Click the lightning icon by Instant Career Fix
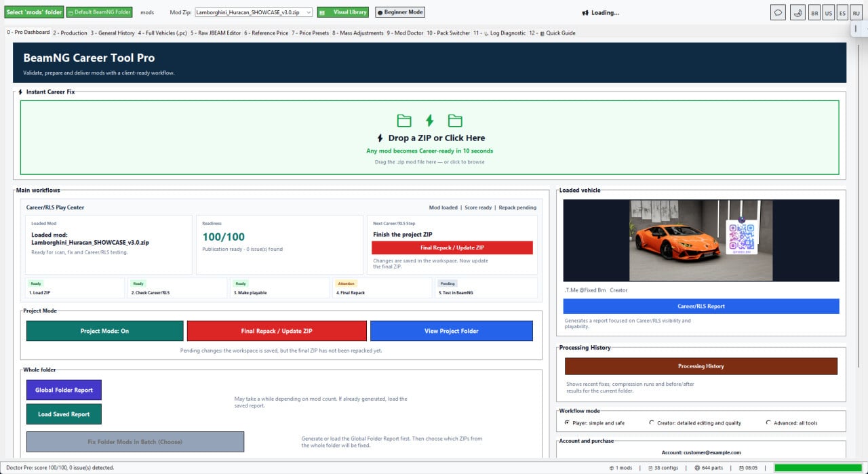 tap(20, 92)
